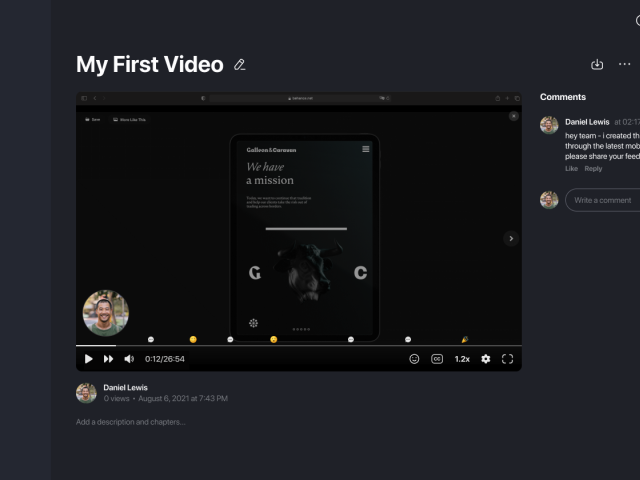Download the video using download icon

pyautogui.click(x=597, y=64)
